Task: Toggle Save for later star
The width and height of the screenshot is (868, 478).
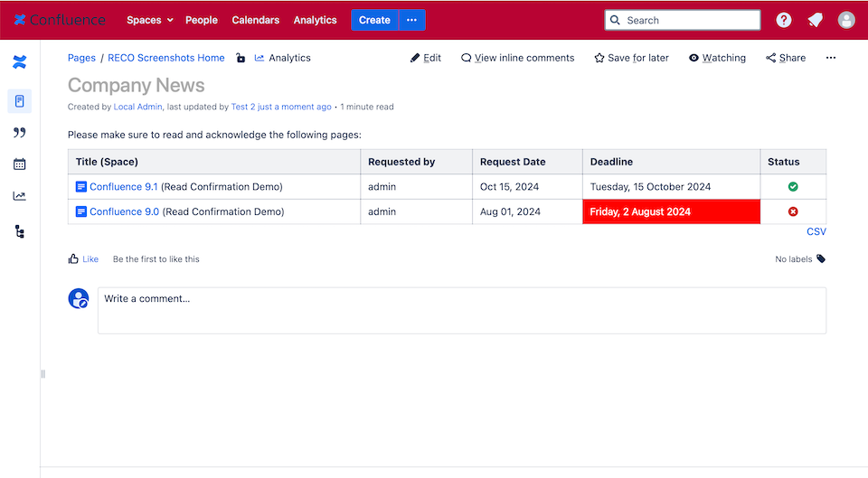Action: (x=631, y=58)
